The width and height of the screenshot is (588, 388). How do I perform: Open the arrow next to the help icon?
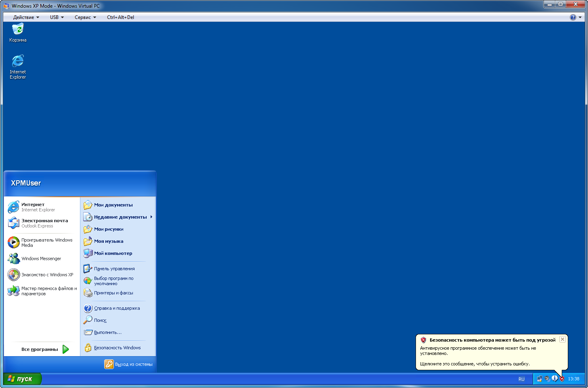click(580, 17)
